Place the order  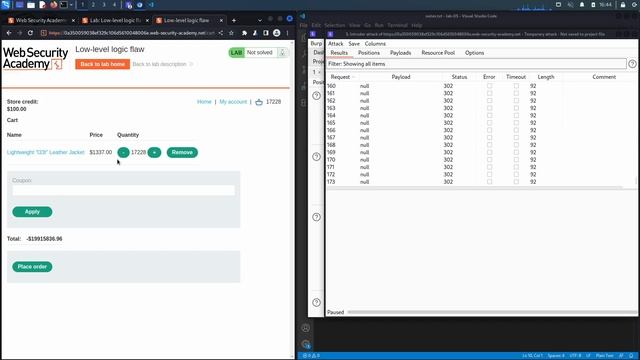pyautogui.click(x=32, y=267)
